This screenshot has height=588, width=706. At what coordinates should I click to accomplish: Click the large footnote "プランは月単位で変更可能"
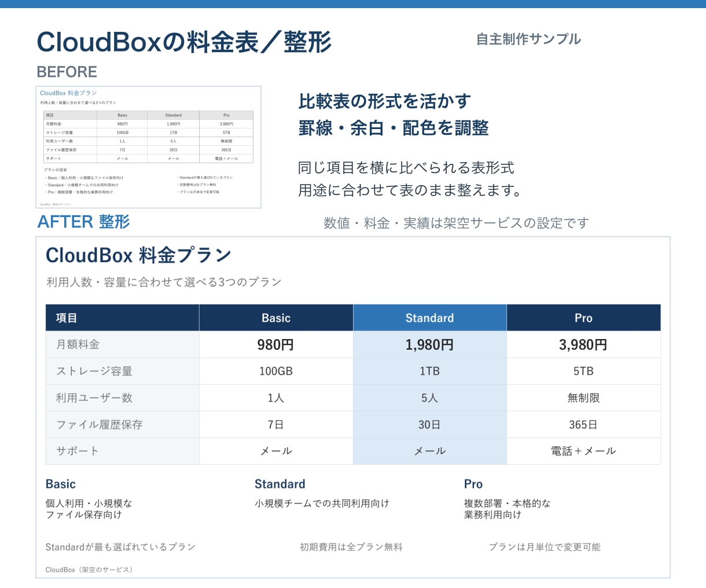(x=545, y=547)
